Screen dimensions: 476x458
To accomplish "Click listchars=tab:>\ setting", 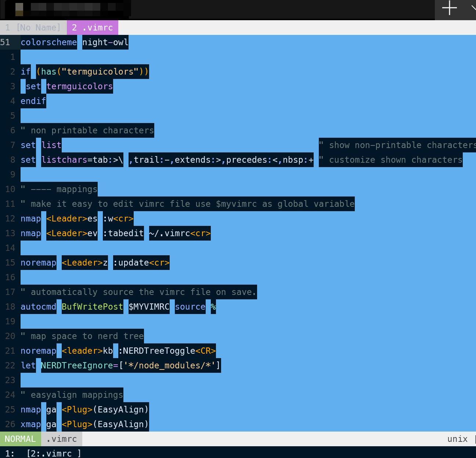I will click(82, 160).
